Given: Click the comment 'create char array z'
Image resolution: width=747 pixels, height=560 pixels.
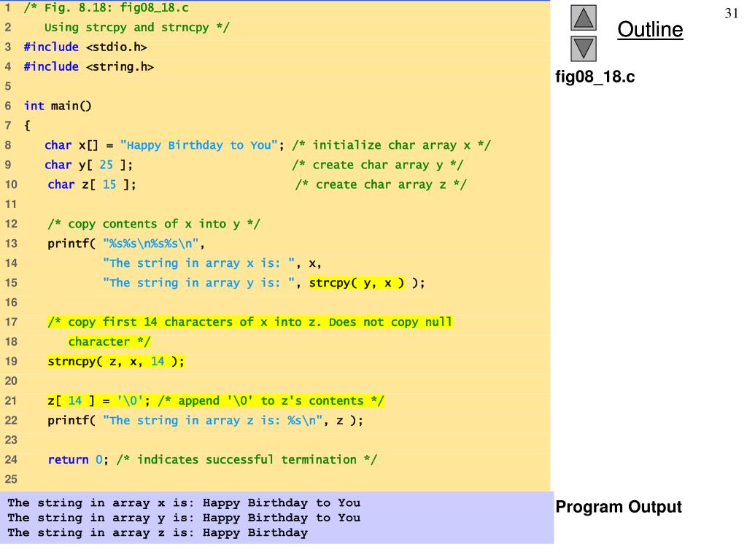Looking at the screenshot, I should point(381,184).
